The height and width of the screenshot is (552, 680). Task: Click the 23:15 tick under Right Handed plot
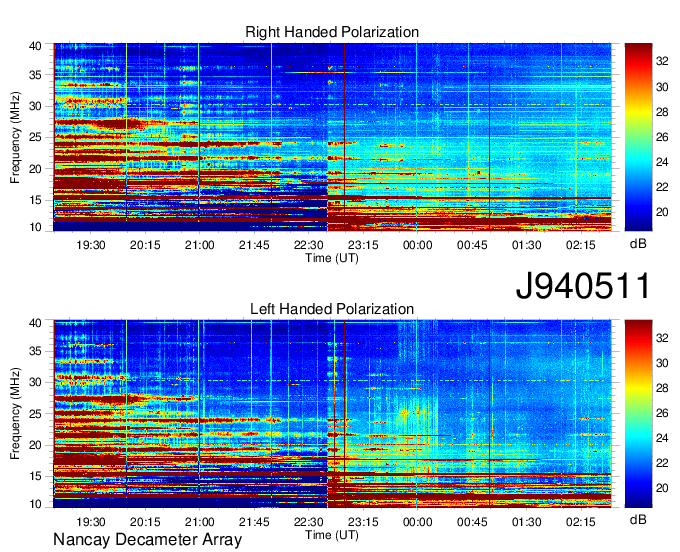363,245
